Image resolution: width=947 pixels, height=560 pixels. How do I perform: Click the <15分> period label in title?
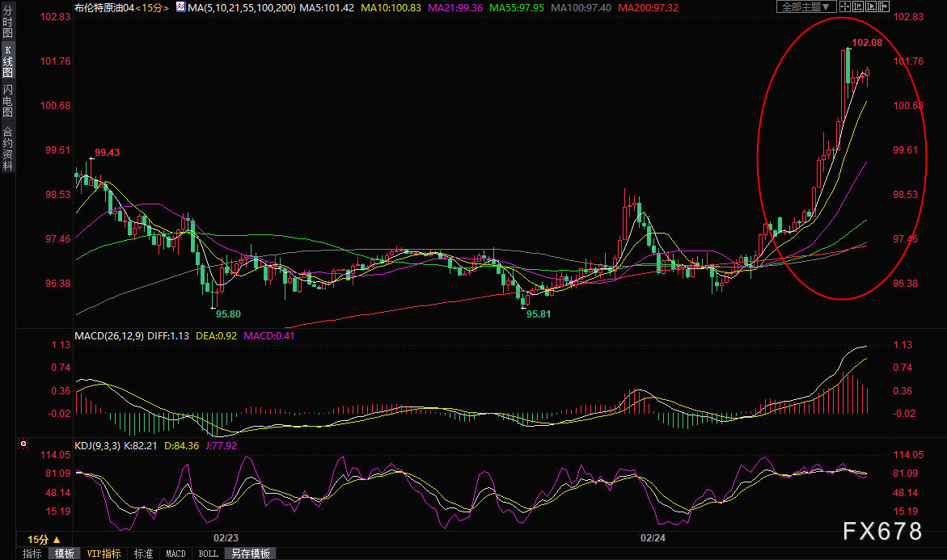pos(152,8)
